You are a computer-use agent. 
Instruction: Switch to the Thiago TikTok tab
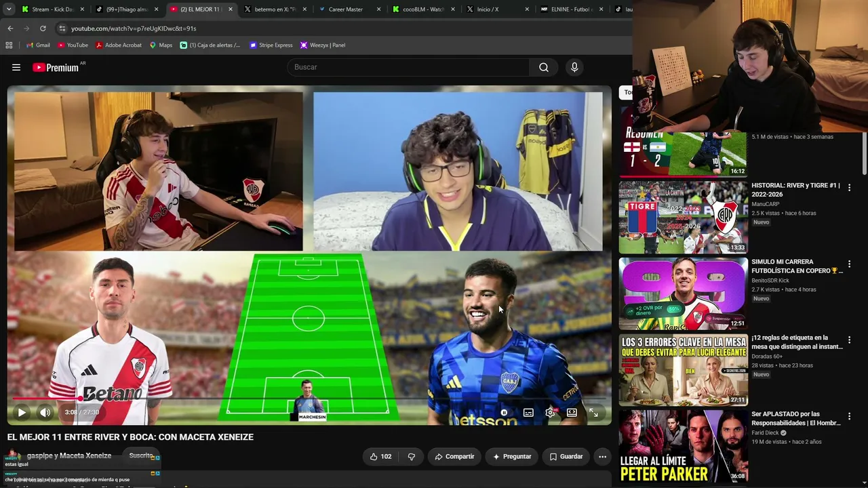tap(126, 9)
